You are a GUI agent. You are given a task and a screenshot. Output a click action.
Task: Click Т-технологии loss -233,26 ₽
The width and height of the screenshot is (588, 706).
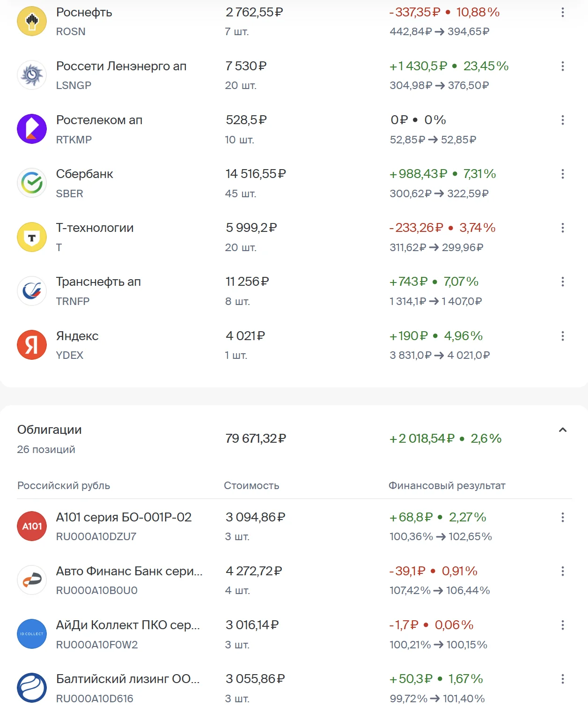coord(416,228)
